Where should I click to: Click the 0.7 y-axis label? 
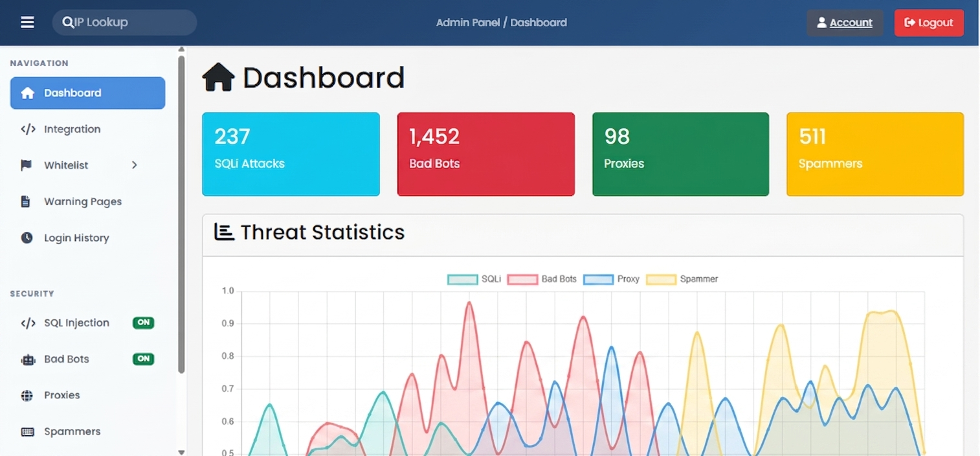point(228,389)
